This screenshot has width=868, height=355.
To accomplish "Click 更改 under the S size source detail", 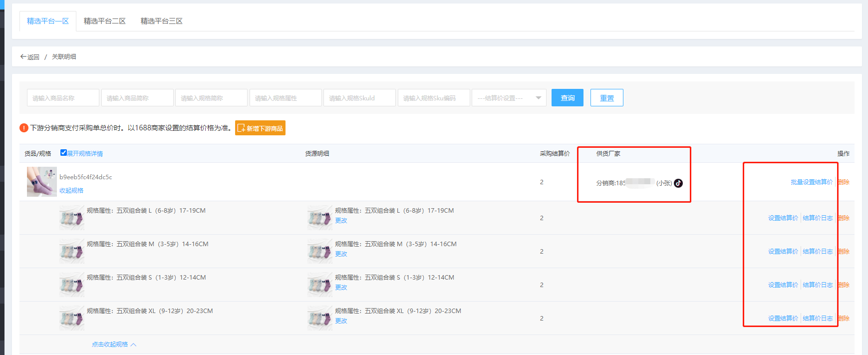I will click(341, 288).
